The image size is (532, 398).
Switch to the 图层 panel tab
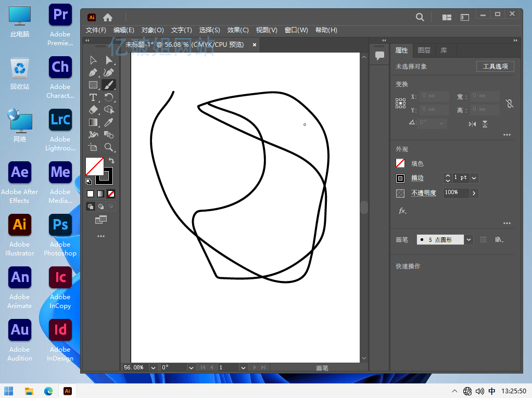(x=423, y=50)
